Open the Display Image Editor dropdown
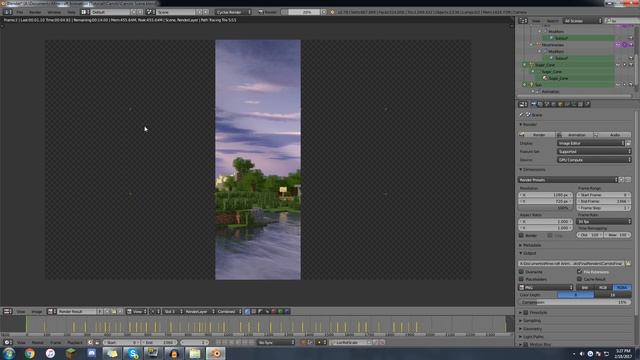This screenshot has width=640, height=360. pos(591,143)
